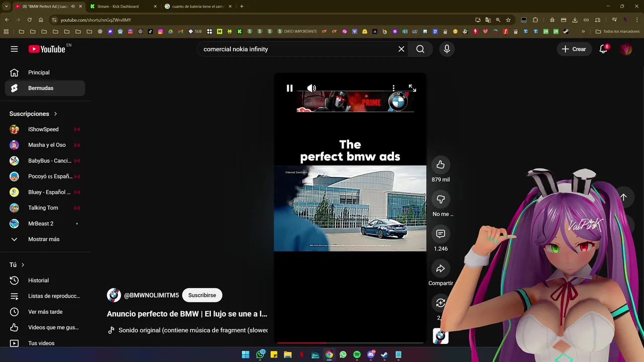The image size is (644, 362).
Task: Expand the Suscripciones section
Action: [x=33, y=114]
